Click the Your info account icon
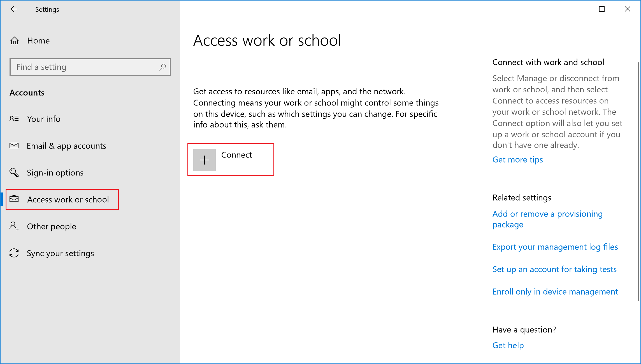Image resolution: width=641 pixels, height=364 pixels. pos(14,119)
